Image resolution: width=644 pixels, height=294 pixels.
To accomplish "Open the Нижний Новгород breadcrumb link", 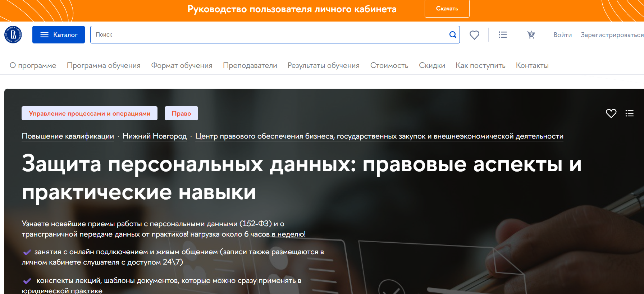I will click(x=155, y=136).
